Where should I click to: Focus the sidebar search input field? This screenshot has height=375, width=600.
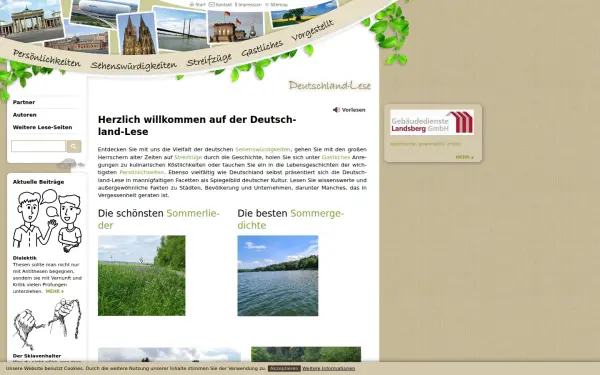click(x=38, y=146)
